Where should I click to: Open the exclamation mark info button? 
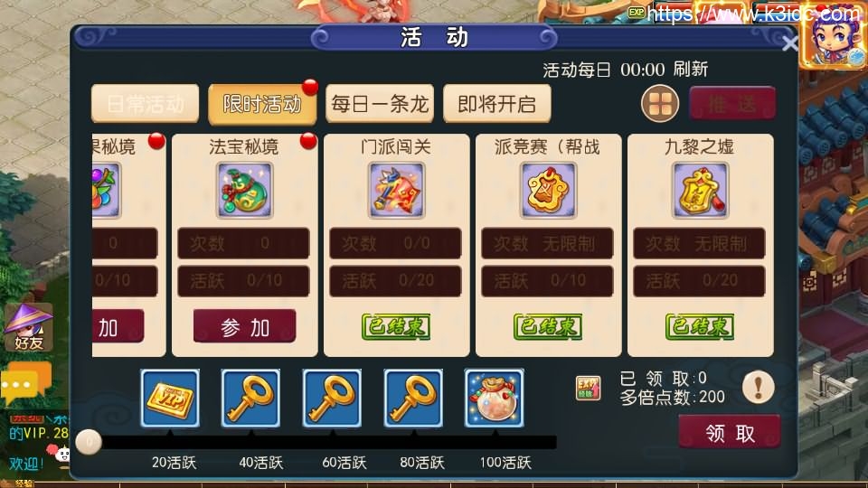[758, 387]
